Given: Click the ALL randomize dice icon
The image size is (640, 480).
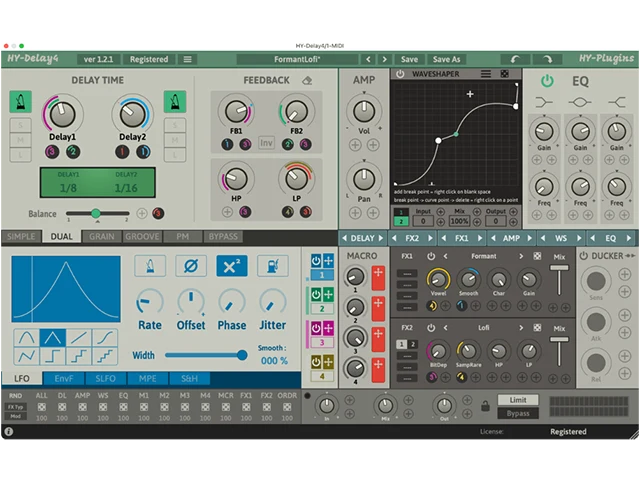Looking at the screenshot, I should [42, 407].
